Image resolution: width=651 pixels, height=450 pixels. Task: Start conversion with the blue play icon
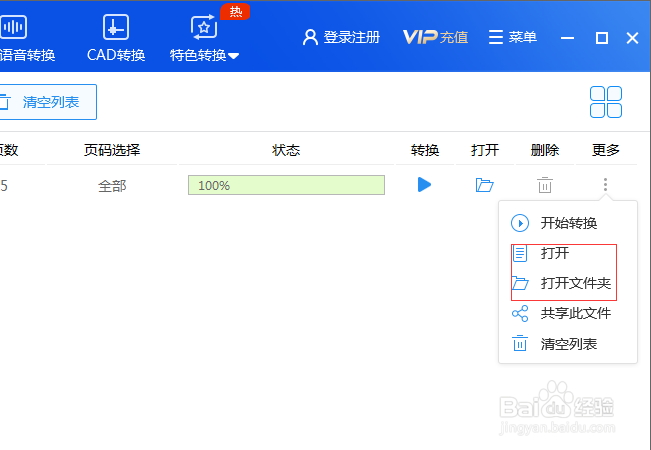click(424, 185)
